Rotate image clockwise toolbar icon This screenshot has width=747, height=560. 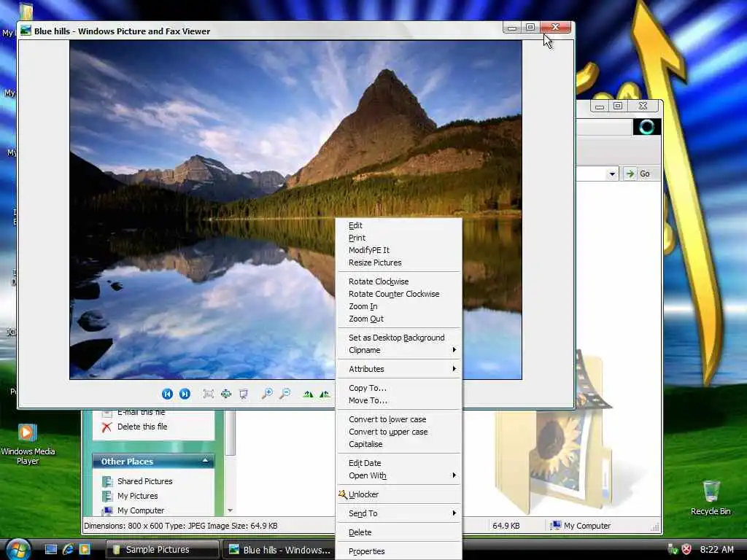(309, 394)
